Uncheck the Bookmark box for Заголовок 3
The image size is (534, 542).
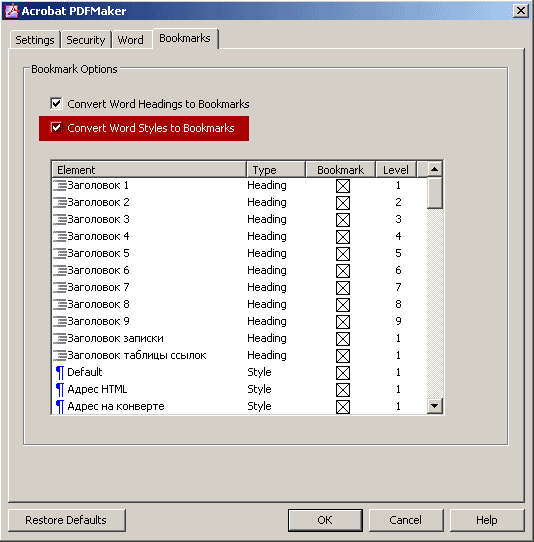tap(343, 220)
